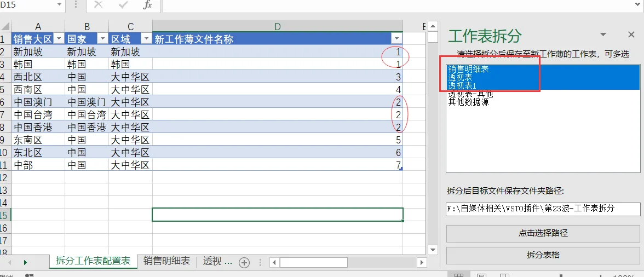This screenshot has width=644, height=277.
Task: Click the 拆分表格 button
Action: click(x=543, y=255)
